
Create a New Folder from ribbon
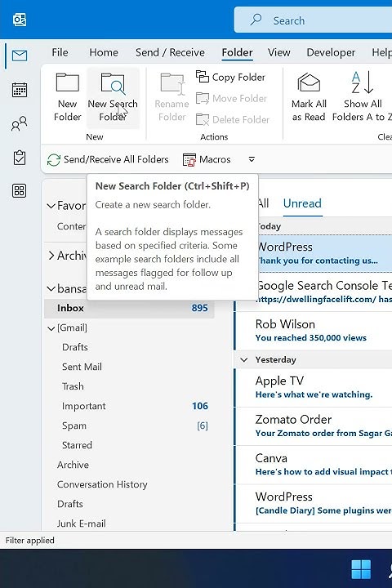click(68, 97)
